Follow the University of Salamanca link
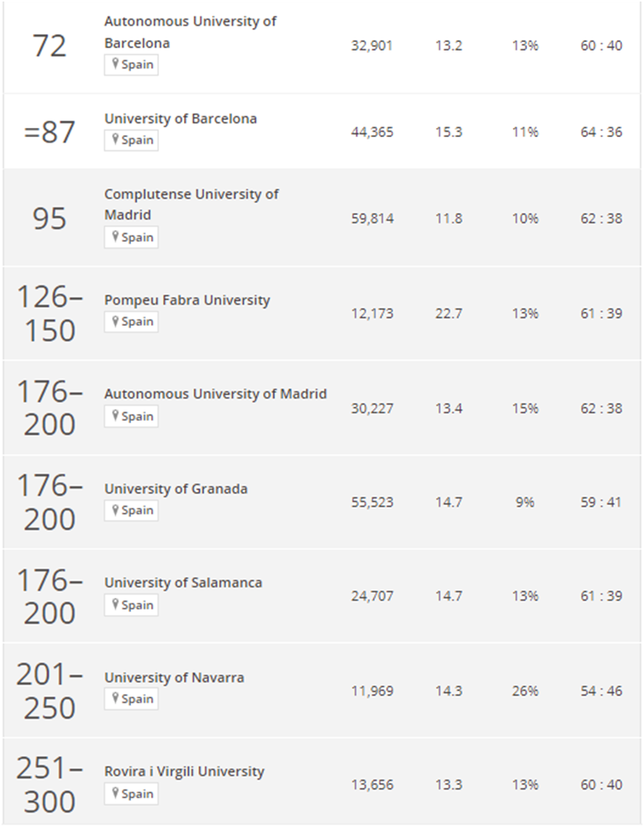Viewport: 644px width, 830px height. point(183,583)
